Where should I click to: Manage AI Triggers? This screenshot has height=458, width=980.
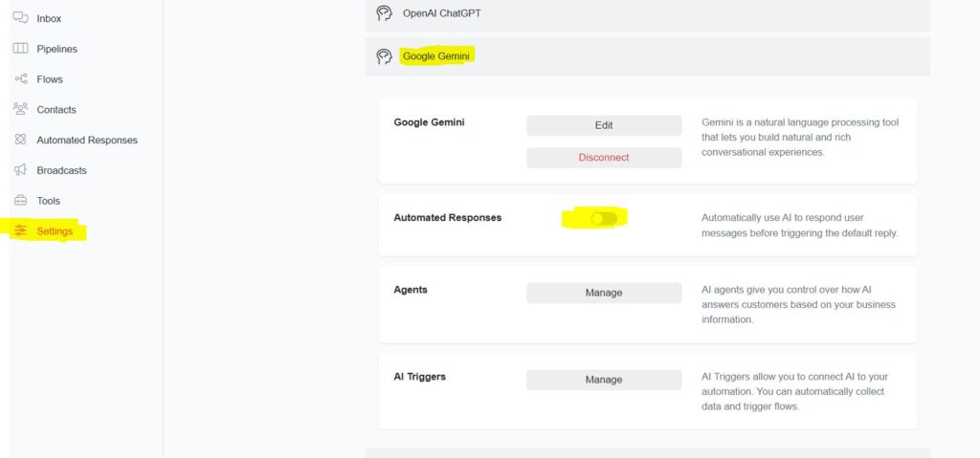click(604, 380)
